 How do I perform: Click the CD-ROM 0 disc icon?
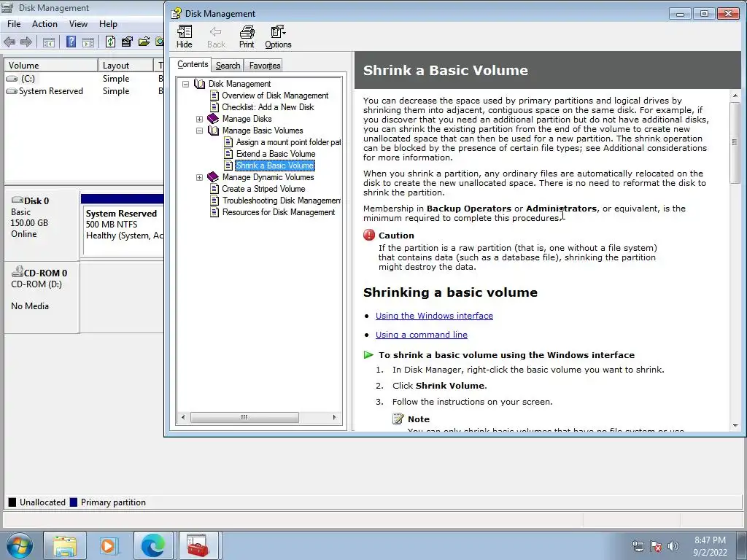(18, 271)
